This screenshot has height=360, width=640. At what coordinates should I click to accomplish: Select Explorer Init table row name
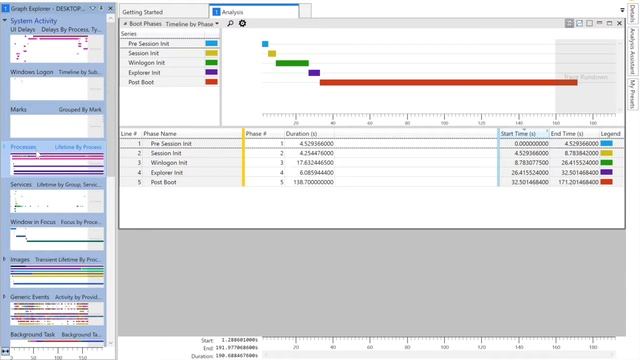point(167,173)
